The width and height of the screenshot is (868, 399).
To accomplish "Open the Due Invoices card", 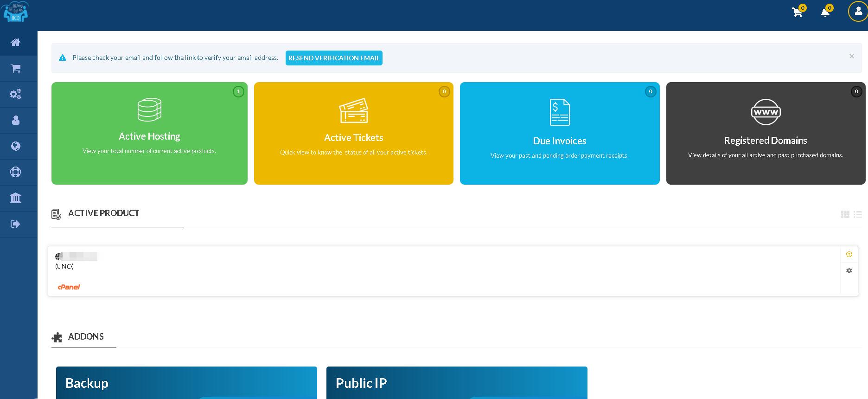I will (560, 134).
